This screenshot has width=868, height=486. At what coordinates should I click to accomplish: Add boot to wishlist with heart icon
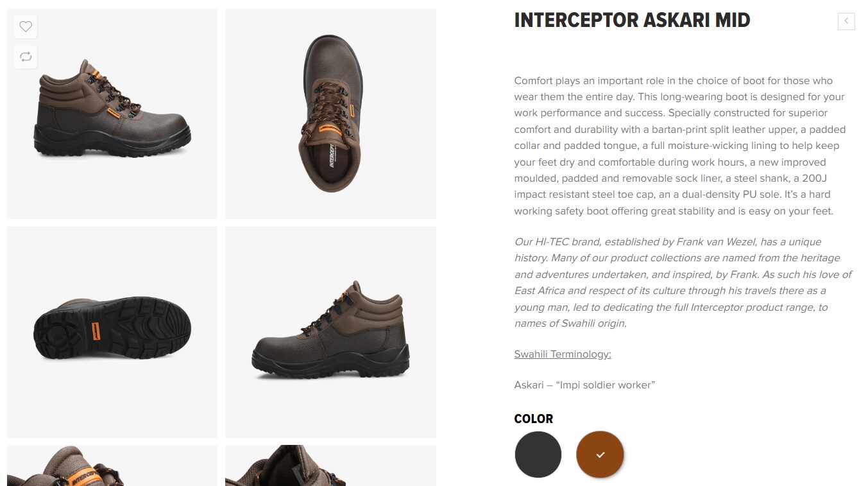pos(26,27)
